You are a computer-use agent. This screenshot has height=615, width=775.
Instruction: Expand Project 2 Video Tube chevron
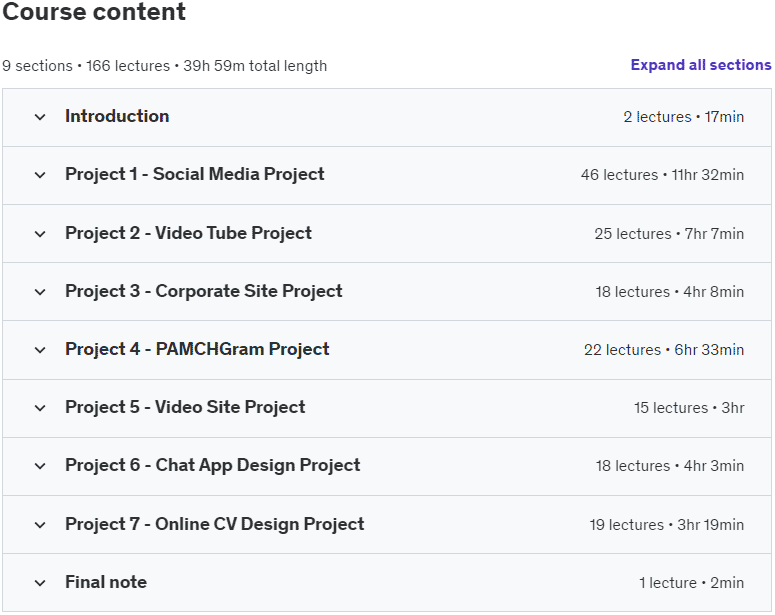(x=40, y=234)
